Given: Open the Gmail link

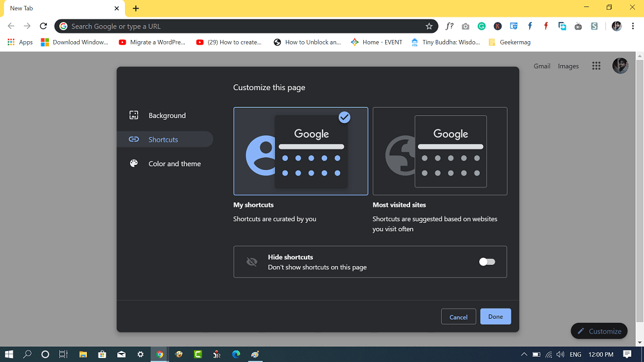Looking at the screenshot, I should (542, 66).
